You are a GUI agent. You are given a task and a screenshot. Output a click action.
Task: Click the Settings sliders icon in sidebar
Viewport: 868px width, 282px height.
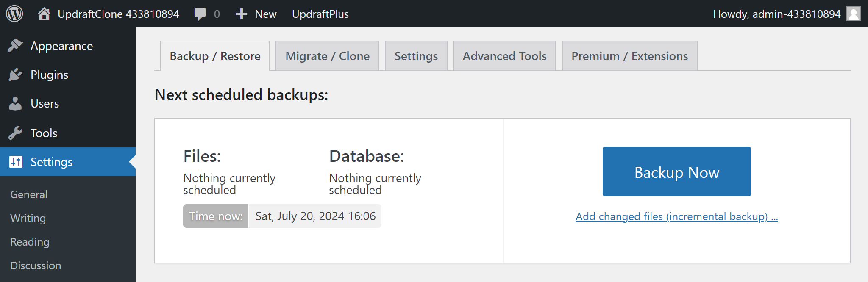click(x=16, y=162)
